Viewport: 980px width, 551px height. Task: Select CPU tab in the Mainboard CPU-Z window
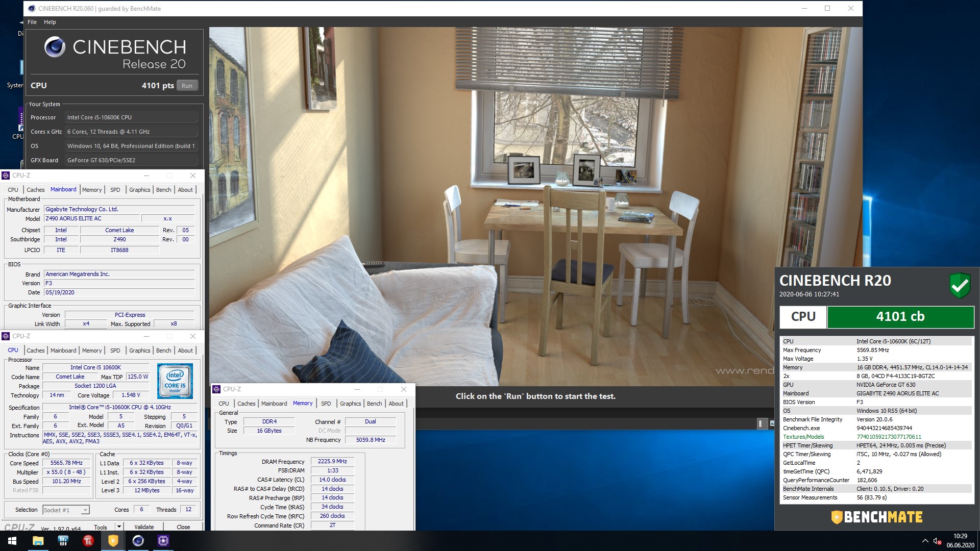(13, 190)
